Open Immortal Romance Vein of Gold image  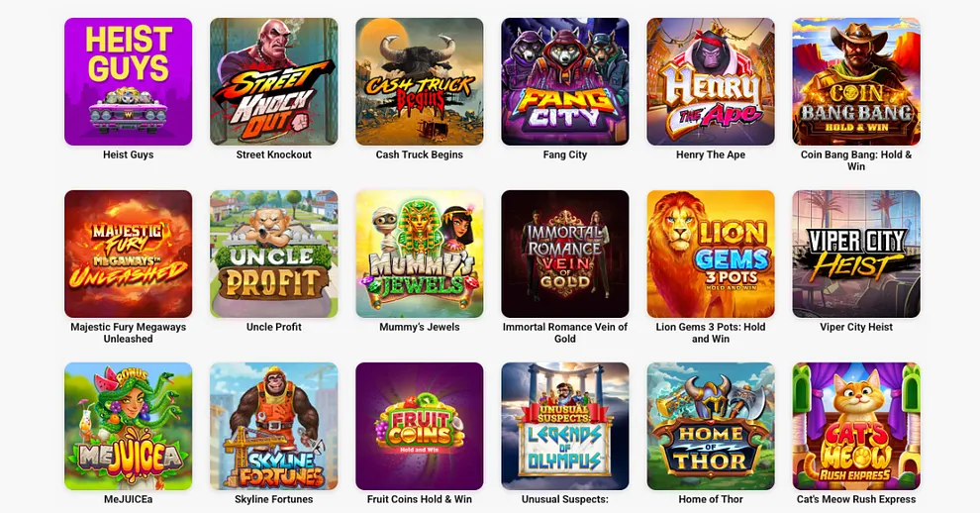(565, 254)
